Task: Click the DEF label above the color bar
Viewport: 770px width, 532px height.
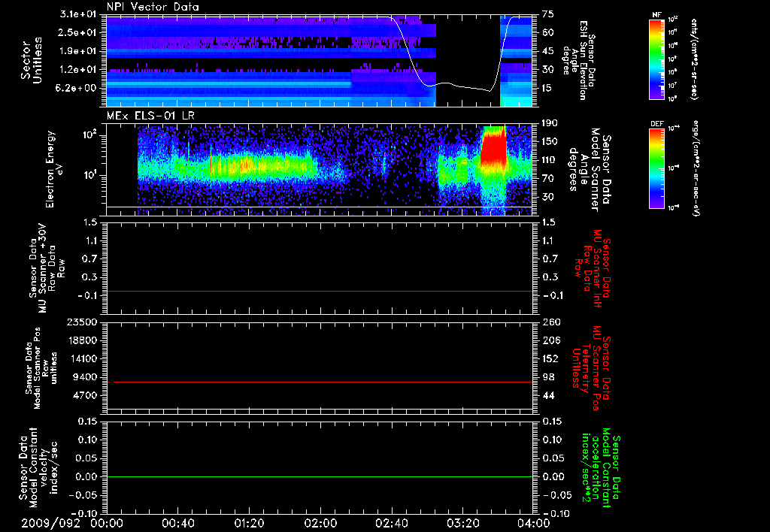Action: [656, 124]
